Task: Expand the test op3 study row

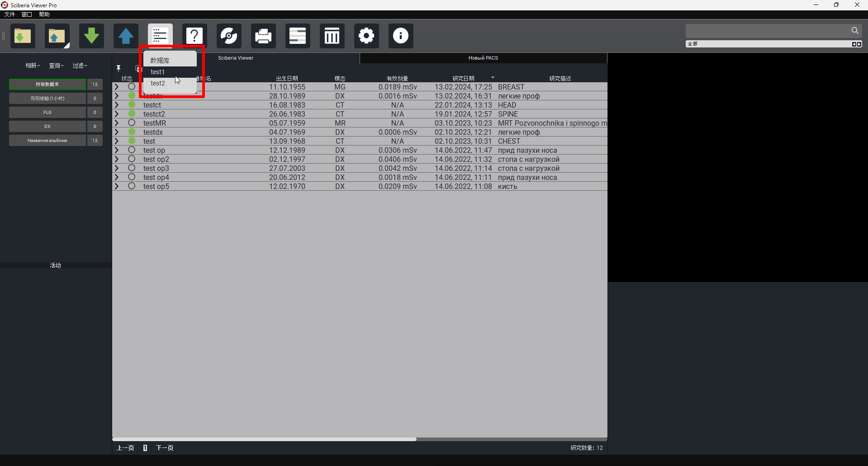Action: click(x=117, y=168)
